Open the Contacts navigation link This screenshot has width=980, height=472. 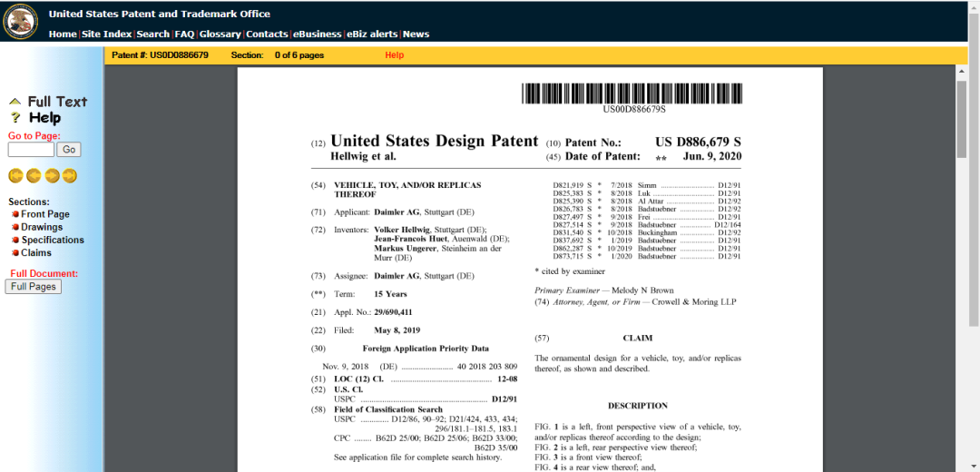(x=267, y=34)
